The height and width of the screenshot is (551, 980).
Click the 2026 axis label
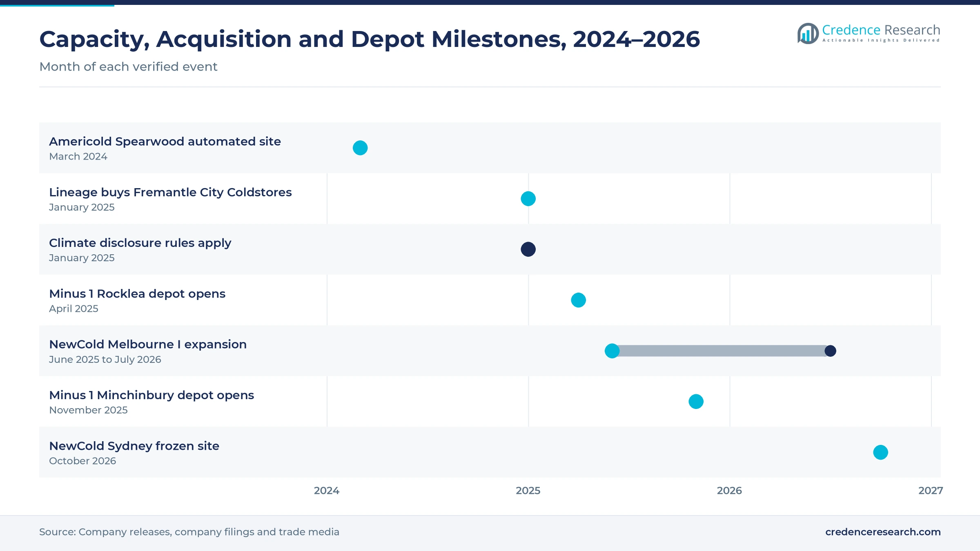click(729, 491)
